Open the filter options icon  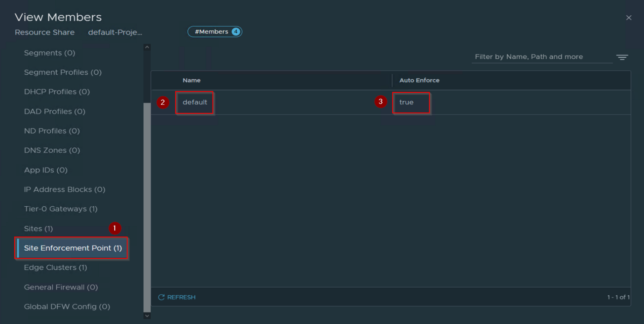pyautogui.click(x=622, y=57)
